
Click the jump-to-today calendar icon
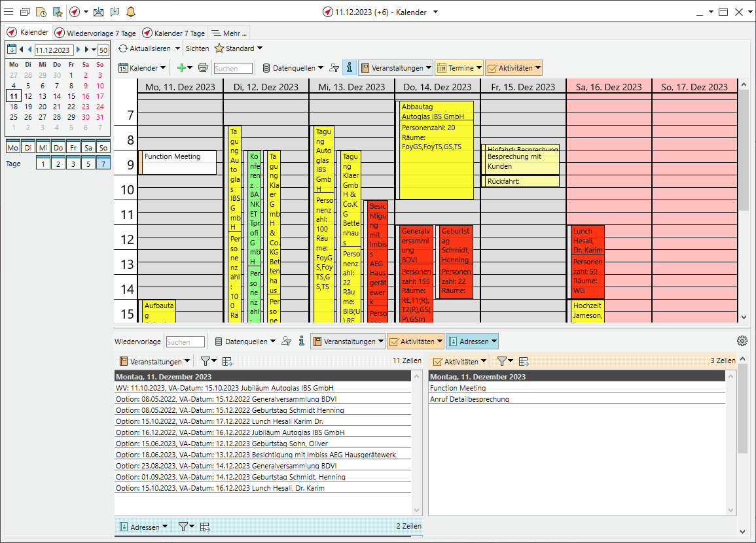click(12, 50)
